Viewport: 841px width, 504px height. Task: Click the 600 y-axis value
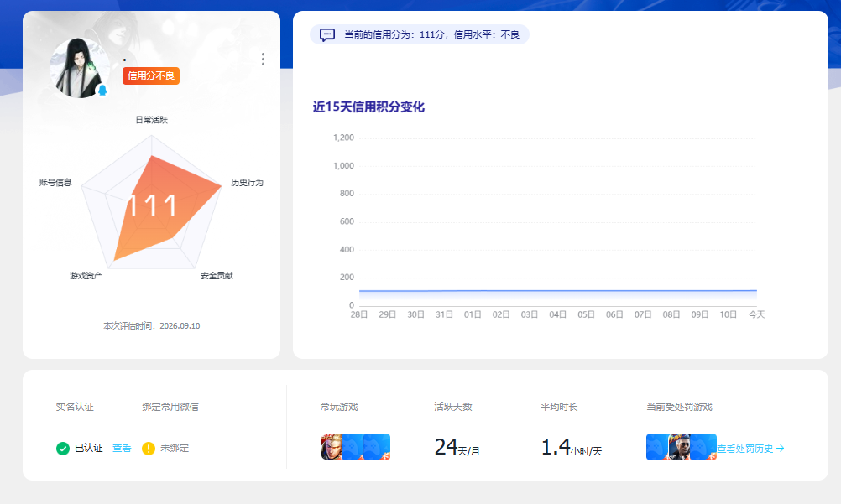pyautogui.click(x=347, y=221)
